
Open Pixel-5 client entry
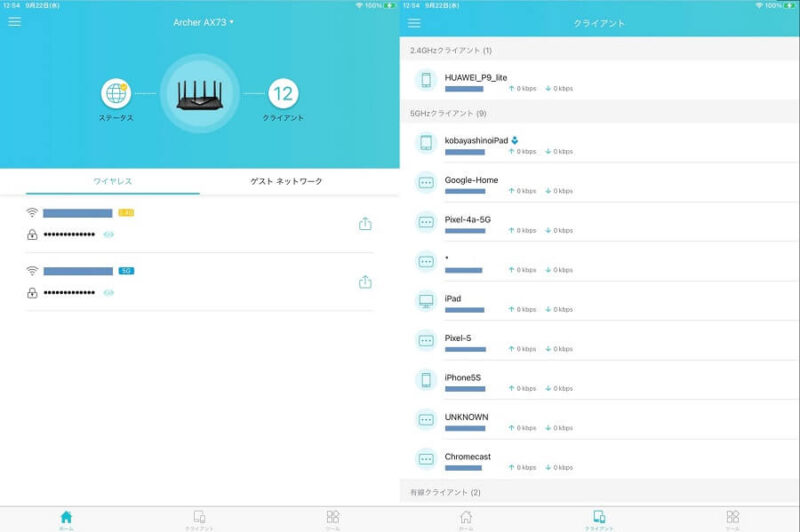click(599, 341)
